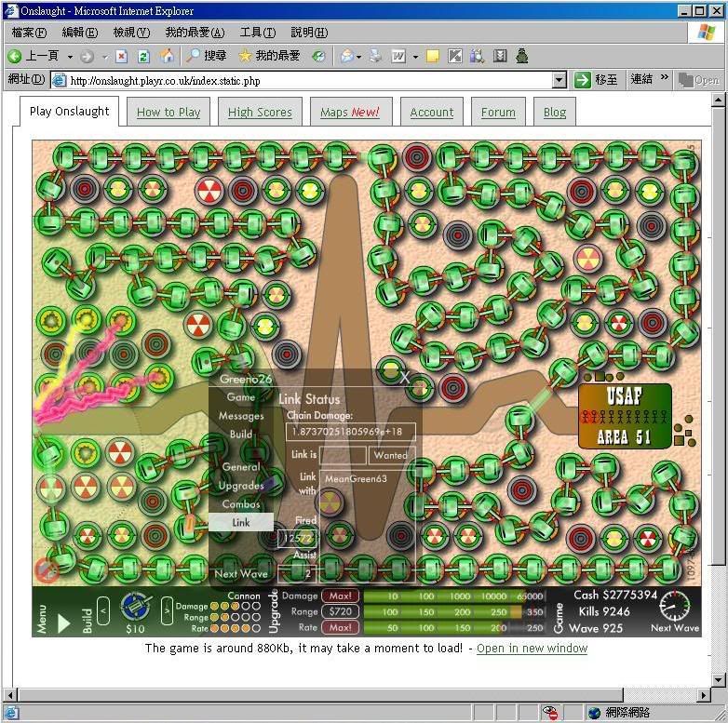Select Upgrades in the game menu
728x723 pixels.
pos(241,486)
